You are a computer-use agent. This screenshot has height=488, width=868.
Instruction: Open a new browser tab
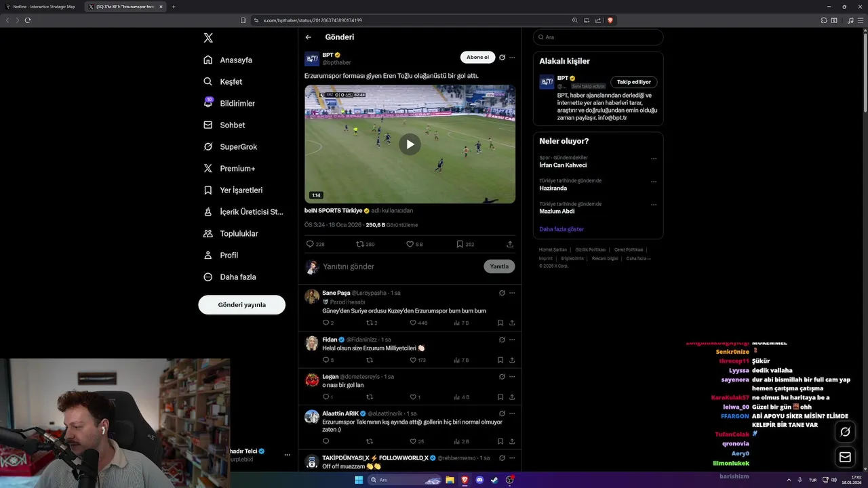[174, 7]
